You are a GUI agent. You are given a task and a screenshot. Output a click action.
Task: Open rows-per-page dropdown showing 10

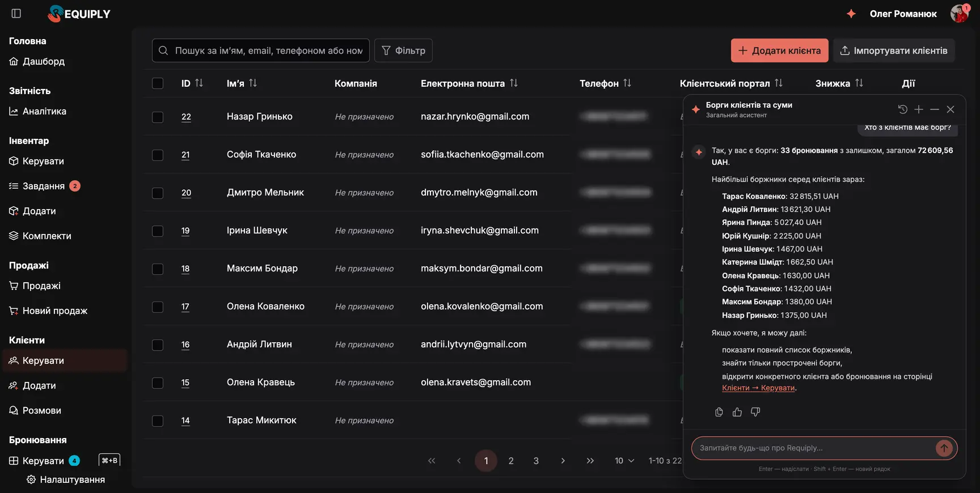coord(624,461)
